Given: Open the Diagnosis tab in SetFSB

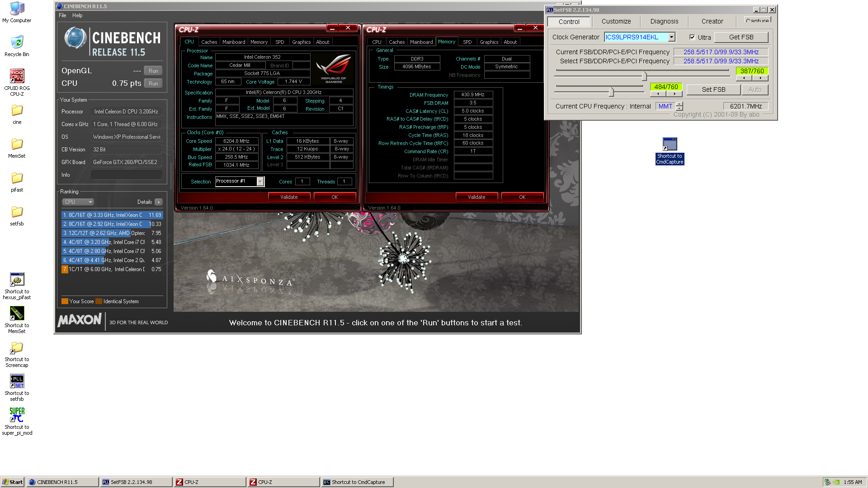Looking at the screenshot, I should [x=664, y=21].
